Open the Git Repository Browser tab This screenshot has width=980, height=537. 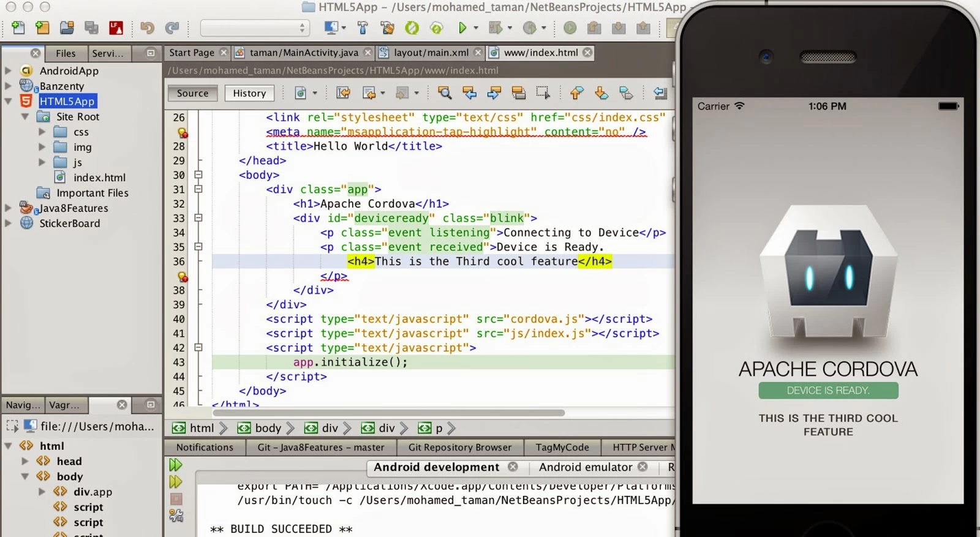[x=459, y=448]
